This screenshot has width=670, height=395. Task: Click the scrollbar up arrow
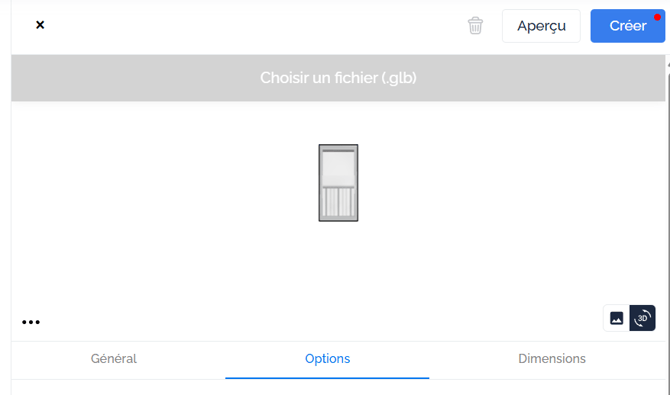coord(668,65)
